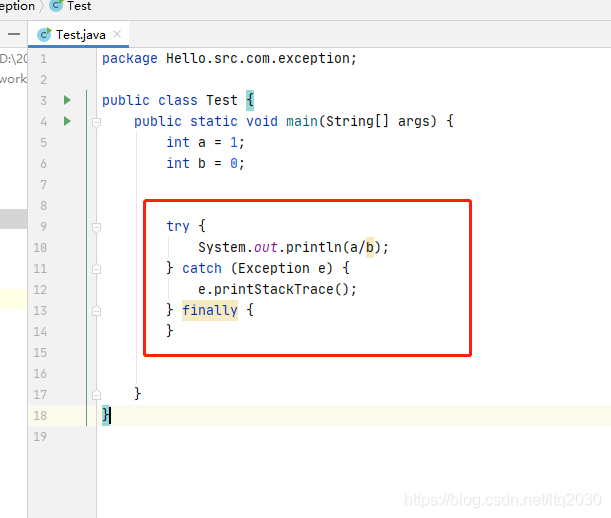
Task: Click the 'catch' keyword on line 11
Action: (x=202, y=268)
